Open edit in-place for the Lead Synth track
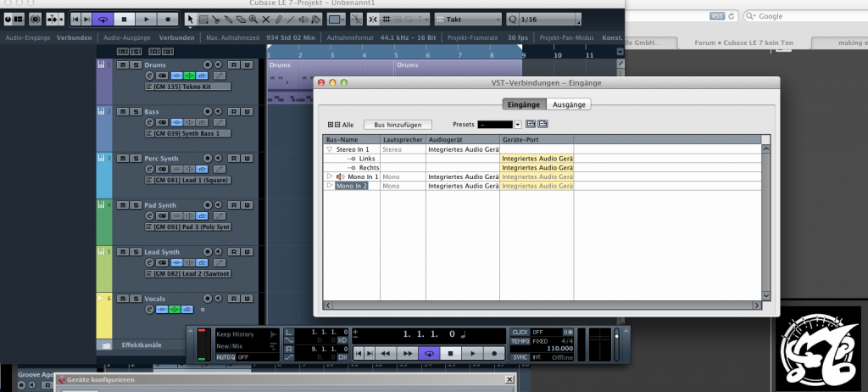 point(220,262)
